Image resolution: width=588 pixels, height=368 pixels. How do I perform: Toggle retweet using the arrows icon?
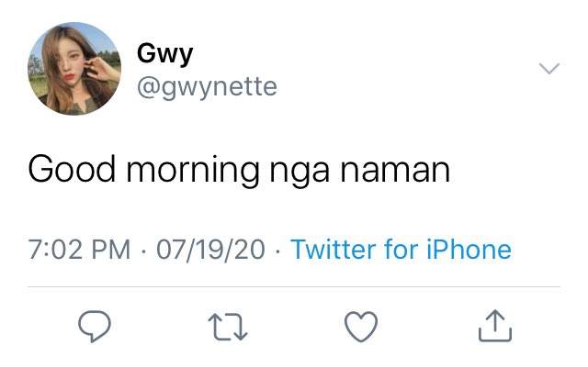click(228, 327)
